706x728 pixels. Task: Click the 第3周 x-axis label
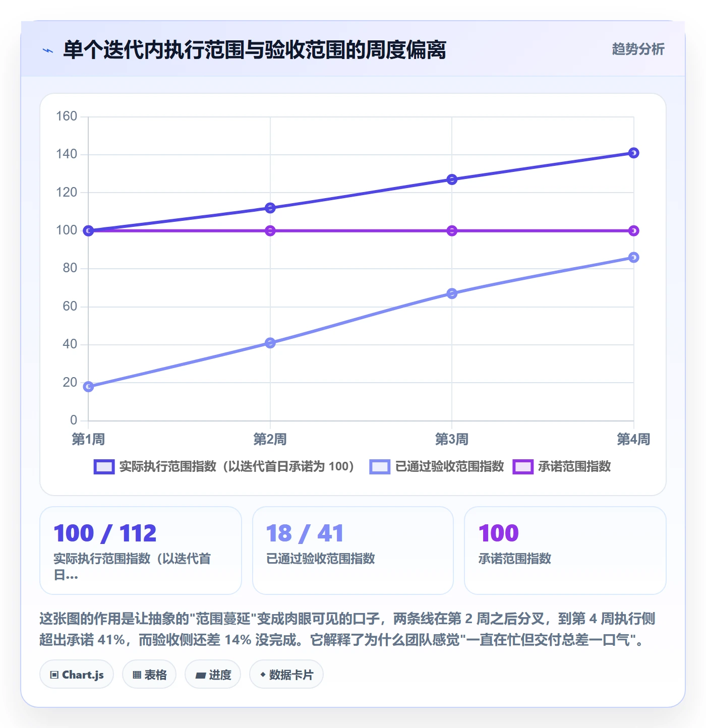coord(452,439)
